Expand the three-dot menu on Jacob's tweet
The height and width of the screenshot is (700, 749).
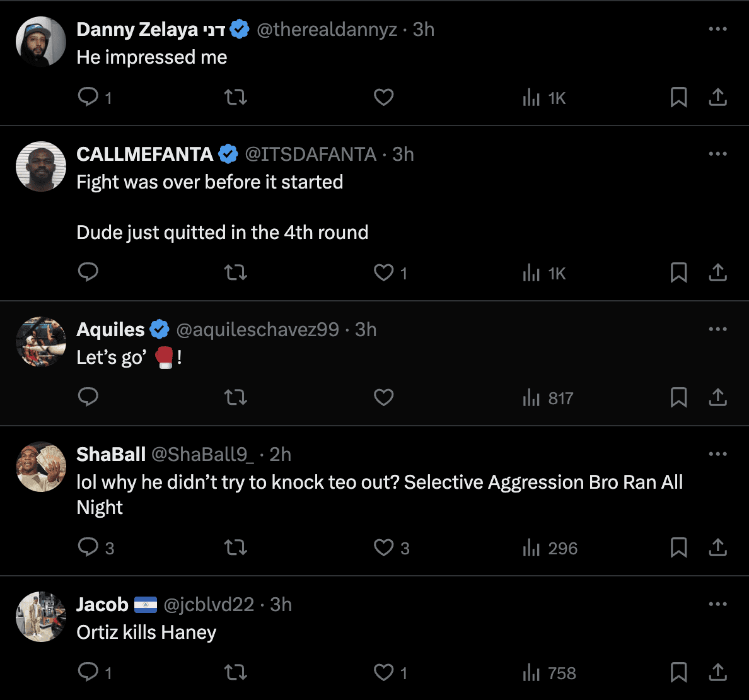pos(717,604)
